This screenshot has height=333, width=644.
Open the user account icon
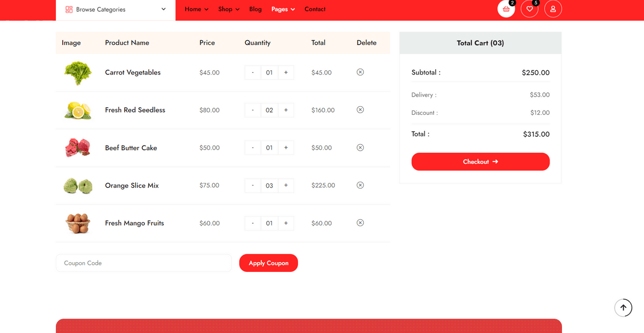tap(553, 9)
